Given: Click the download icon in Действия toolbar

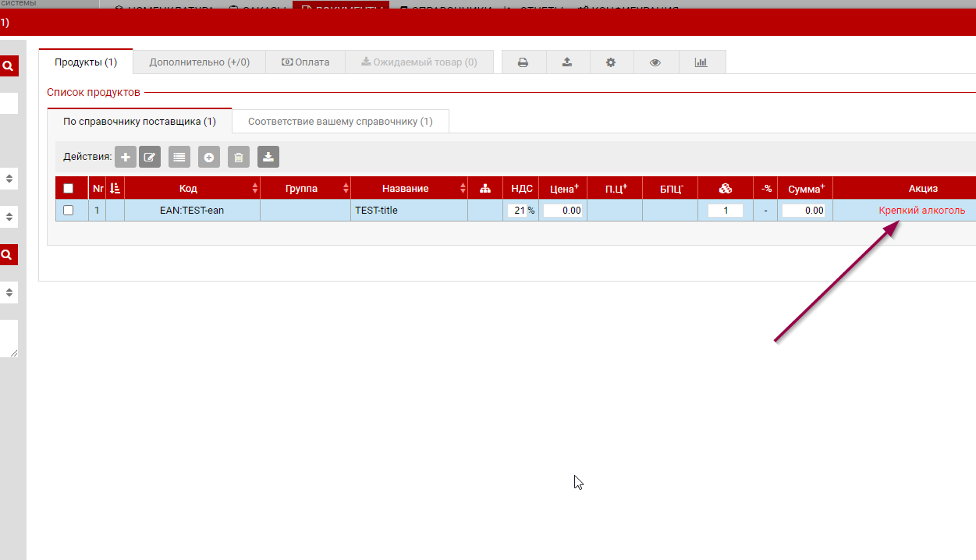Looking at the screenshot, I should click(x=268, y=158).
